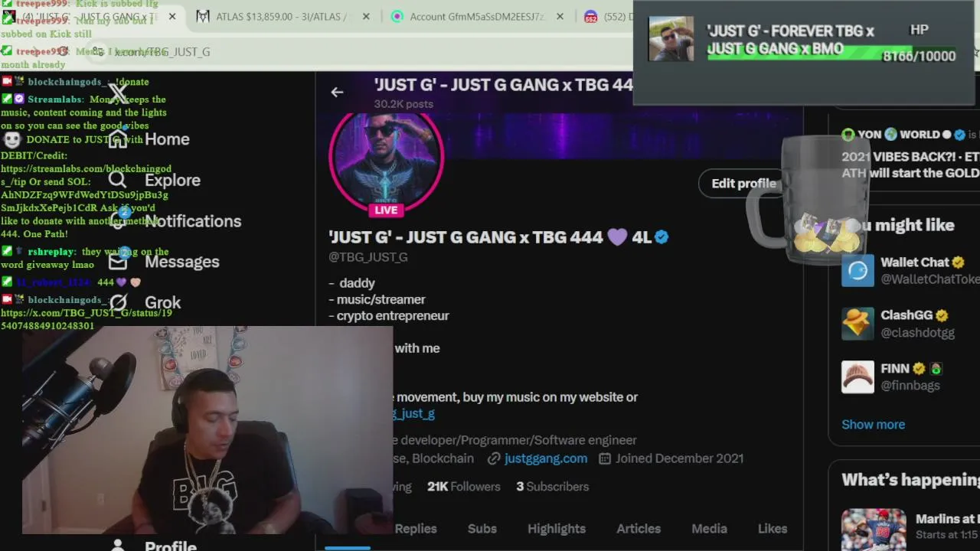The image size is (980, 551).
Task: Open the Grok icon in the sidebar
Action: click(118, 302)
